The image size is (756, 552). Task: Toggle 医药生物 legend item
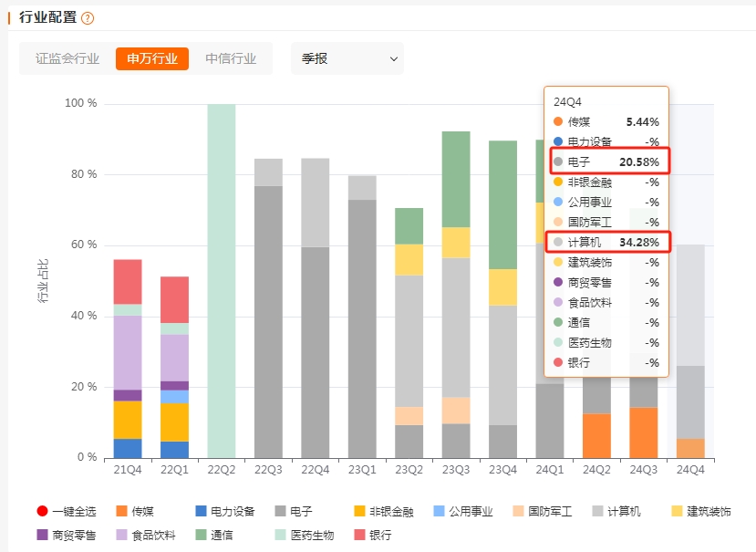pos(304,535)
